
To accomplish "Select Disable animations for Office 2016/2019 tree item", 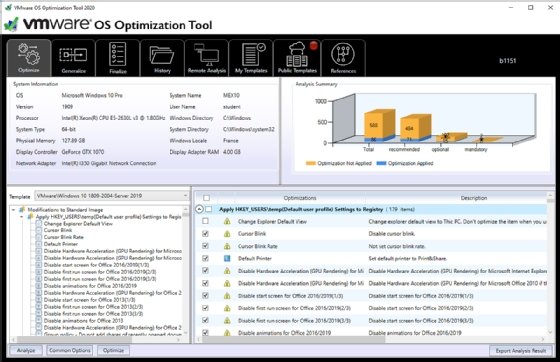I will 90,286.
